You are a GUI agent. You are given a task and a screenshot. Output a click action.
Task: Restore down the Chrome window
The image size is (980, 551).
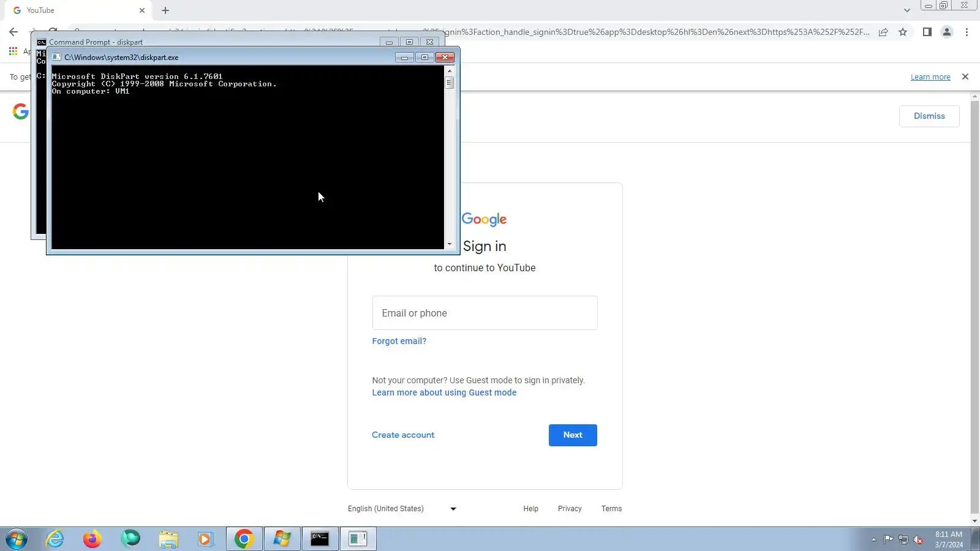coord(944,6)
